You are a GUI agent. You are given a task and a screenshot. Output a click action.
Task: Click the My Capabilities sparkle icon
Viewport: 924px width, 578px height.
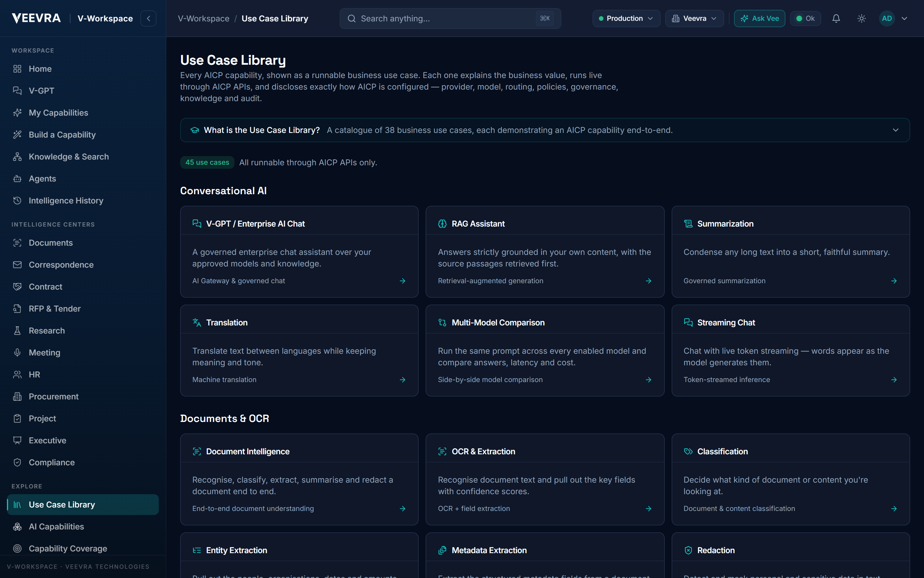pyautogui.click(x=17, y=113)
